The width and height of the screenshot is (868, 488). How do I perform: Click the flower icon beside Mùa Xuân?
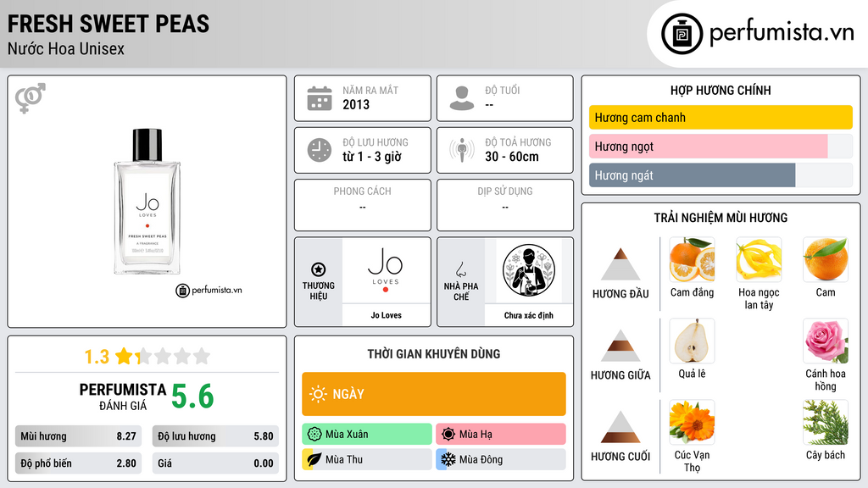point(314,435)
